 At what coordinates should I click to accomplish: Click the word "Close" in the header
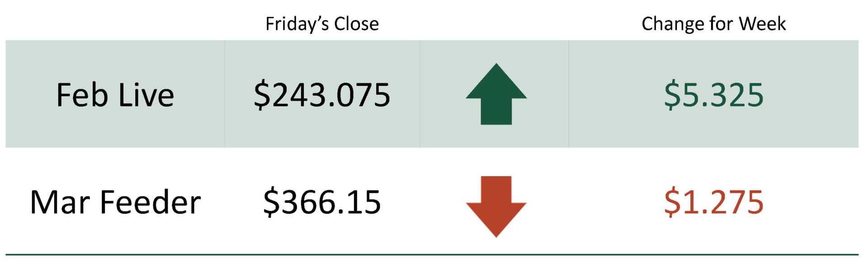(x=356, y=24)
